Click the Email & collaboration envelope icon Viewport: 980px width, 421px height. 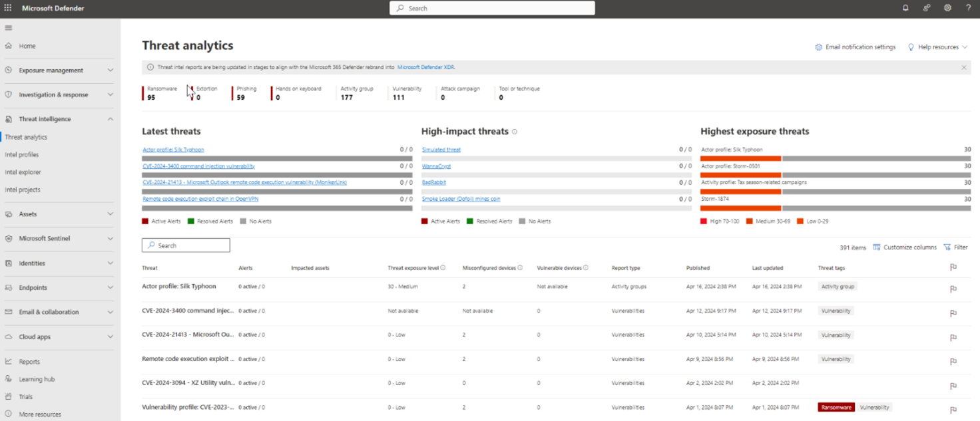9,312
